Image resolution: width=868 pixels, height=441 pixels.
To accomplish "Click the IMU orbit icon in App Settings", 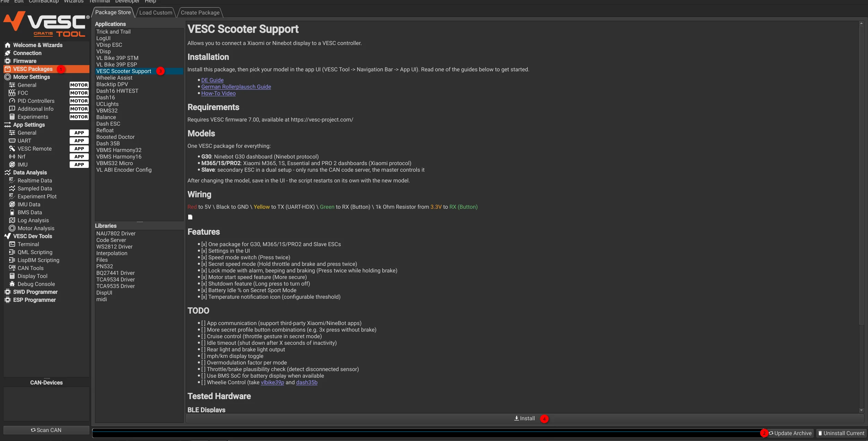I will point(12,165).
